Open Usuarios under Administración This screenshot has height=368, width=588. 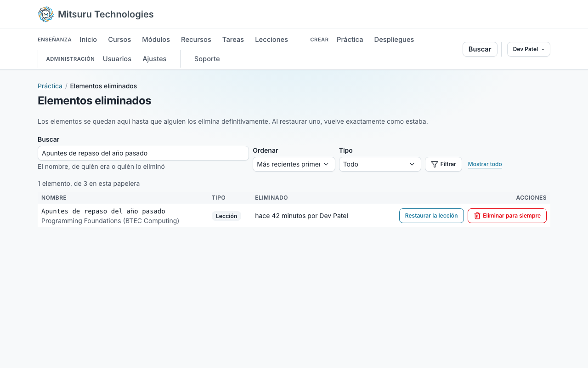tap(117, 59)
